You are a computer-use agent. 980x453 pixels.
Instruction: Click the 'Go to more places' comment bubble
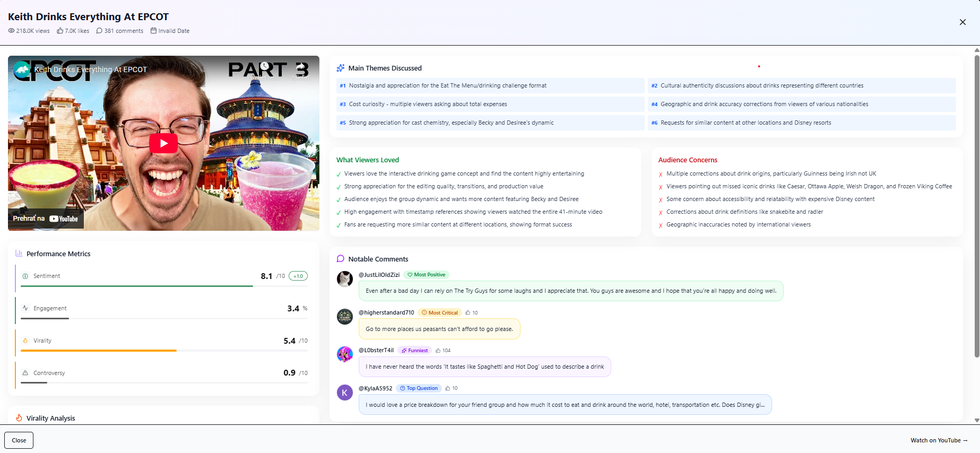[x=439, y=329]
